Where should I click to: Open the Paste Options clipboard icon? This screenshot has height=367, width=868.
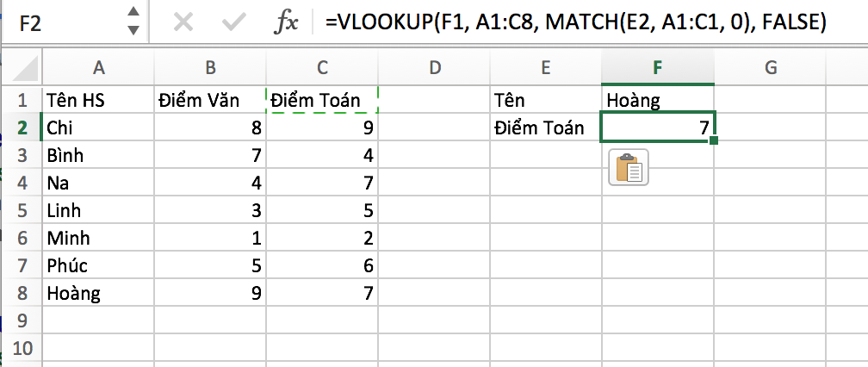point(629,167)
